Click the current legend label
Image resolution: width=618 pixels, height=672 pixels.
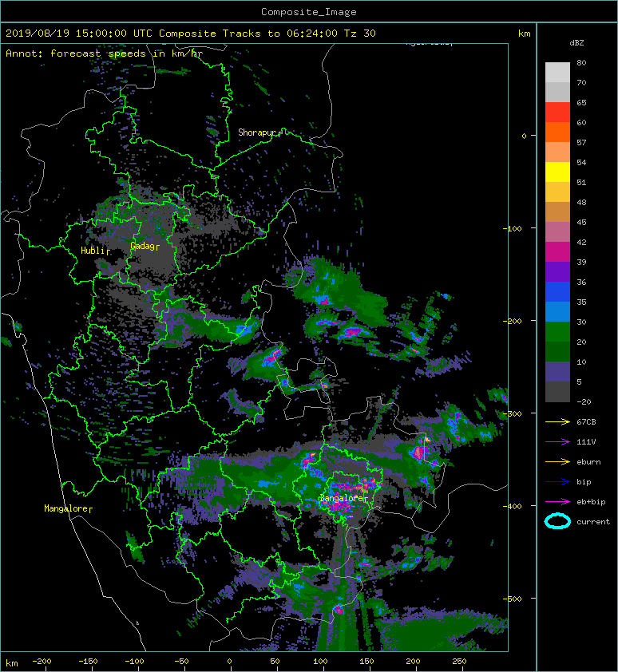point(593,522)
